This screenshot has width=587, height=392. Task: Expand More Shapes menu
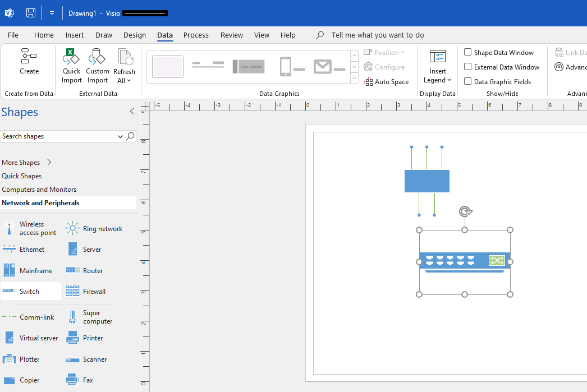tap(26, 162)
